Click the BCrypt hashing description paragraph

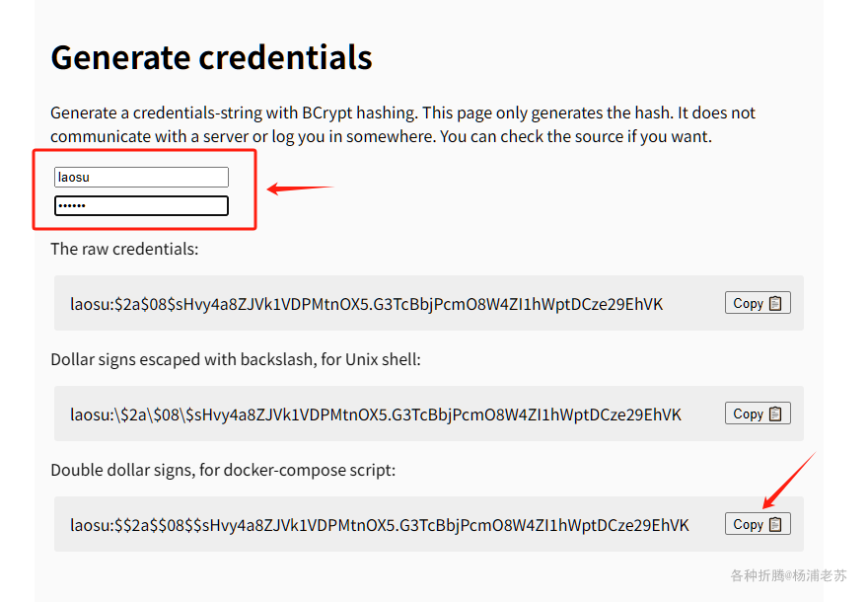[403, 124]
